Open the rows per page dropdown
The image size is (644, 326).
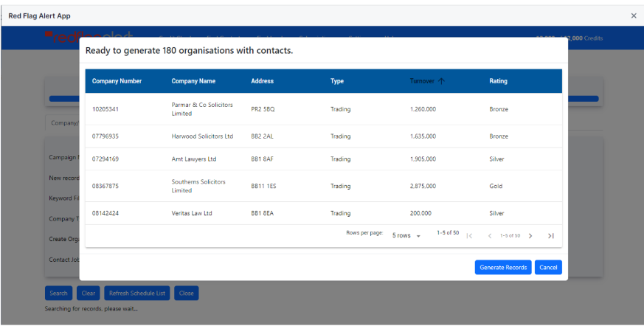[406, 236]
